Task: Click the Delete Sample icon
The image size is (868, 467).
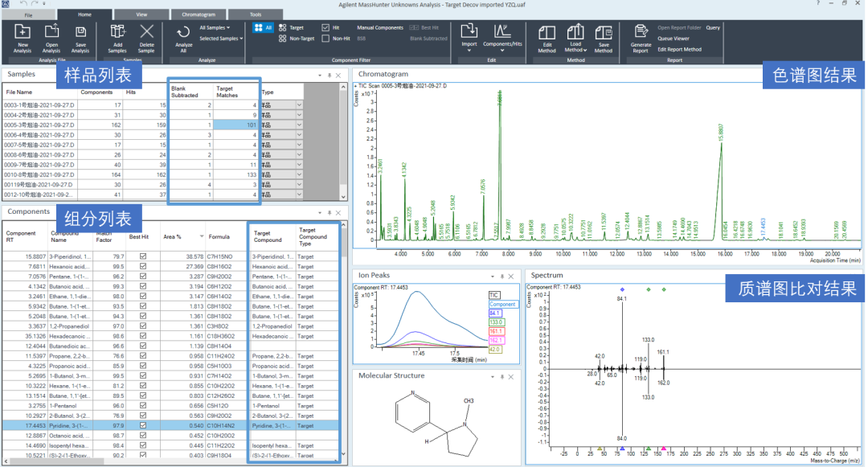Action: pyautogui.click(x=146, y=32)
